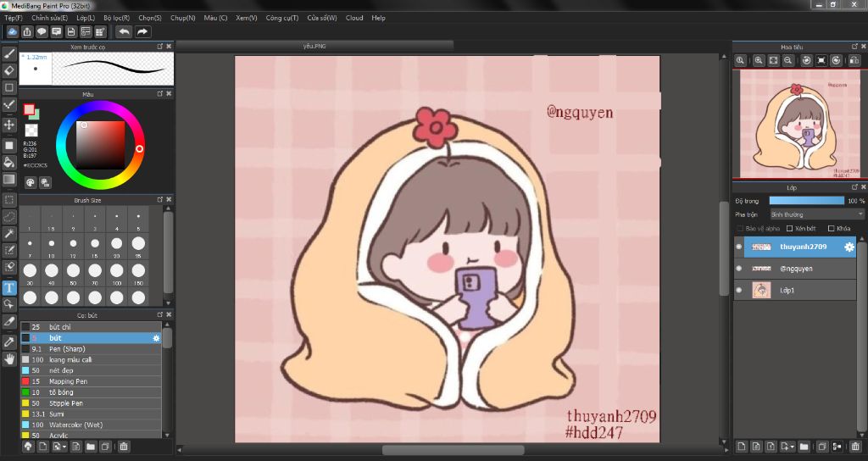
Task: Undock the Lớp layer panel
Action: (x=854, y=187)
